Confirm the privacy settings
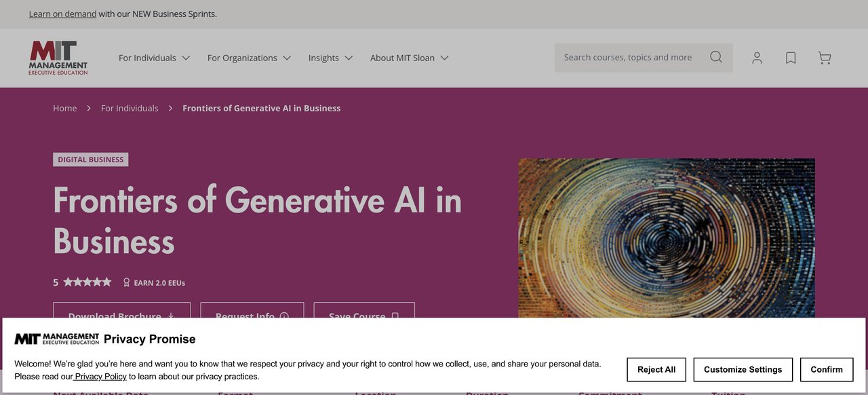Viewport: 868px width, 395px height. click(827, 370)
